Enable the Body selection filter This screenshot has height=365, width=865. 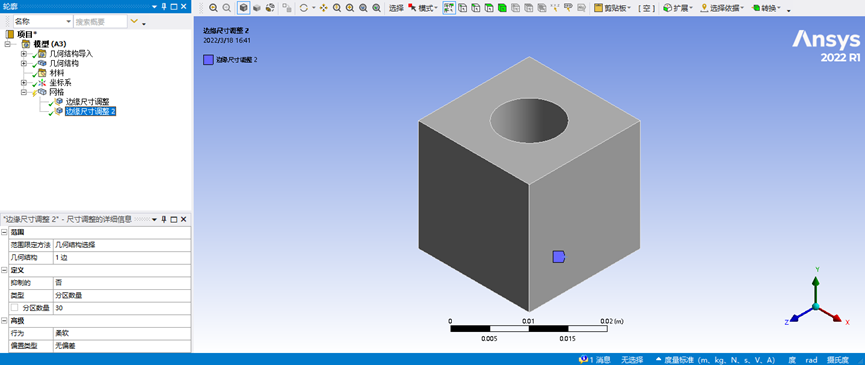tap(502, 8)
